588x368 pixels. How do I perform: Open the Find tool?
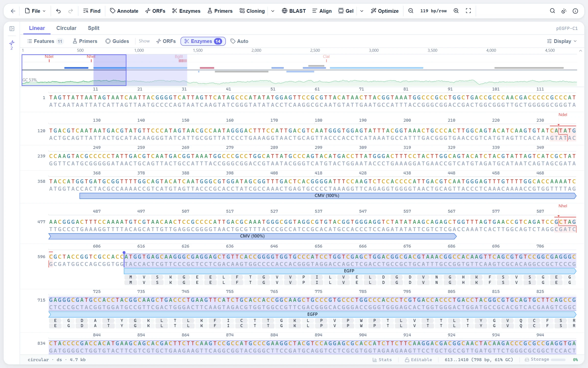click(x=92, y=11)
